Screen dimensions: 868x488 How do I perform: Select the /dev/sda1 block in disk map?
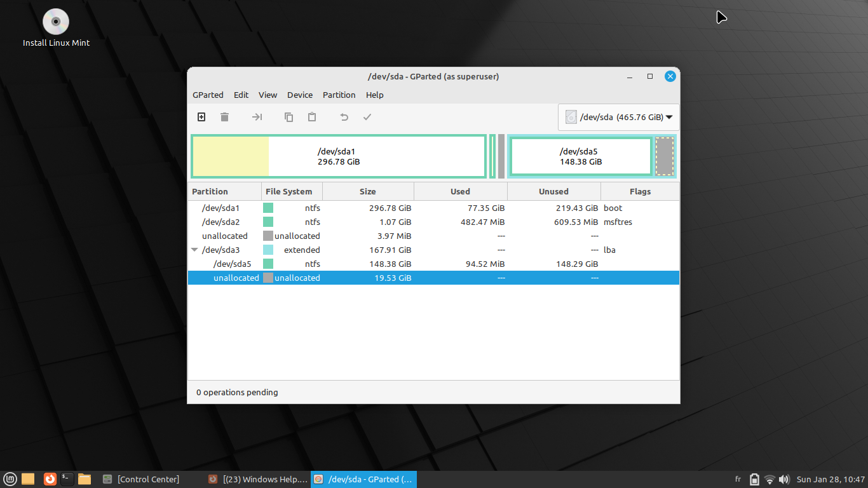click(x=339, y=156)
